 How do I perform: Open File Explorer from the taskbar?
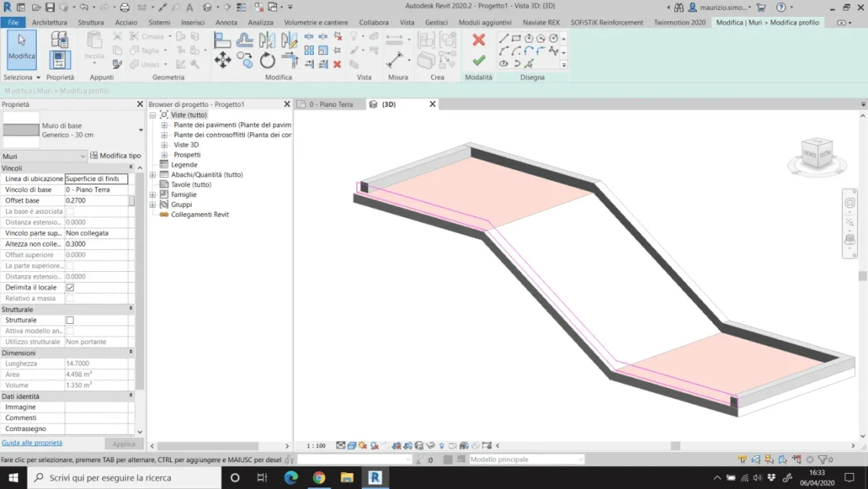[x=347, y=478]
